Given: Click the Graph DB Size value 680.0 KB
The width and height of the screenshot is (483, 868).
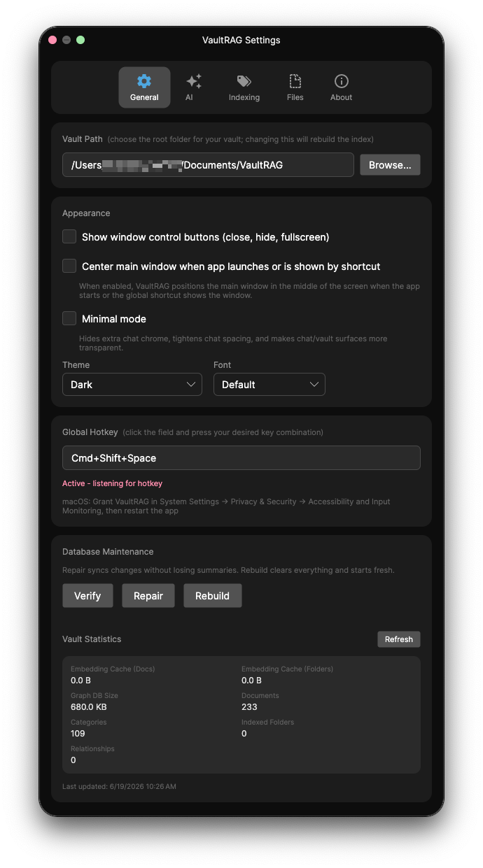Looking at the screenshot, I should point(89,707).
